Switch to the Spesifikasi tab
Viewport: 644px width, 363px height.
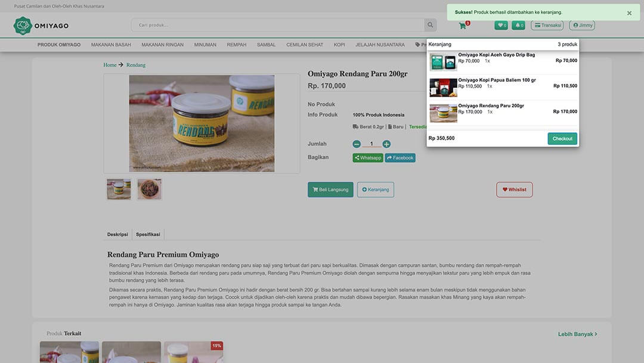click(148, 234)
